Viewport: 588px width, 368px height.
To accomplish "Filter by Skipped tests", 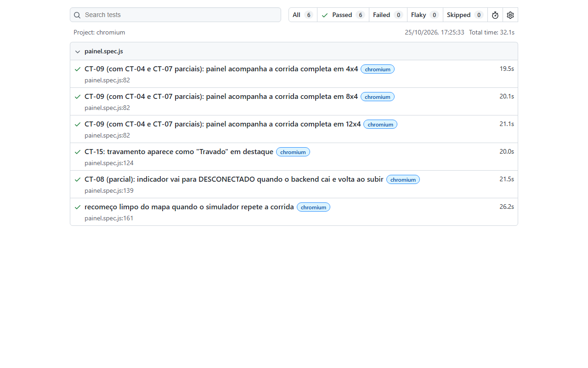I will click(x=465, y=15).
